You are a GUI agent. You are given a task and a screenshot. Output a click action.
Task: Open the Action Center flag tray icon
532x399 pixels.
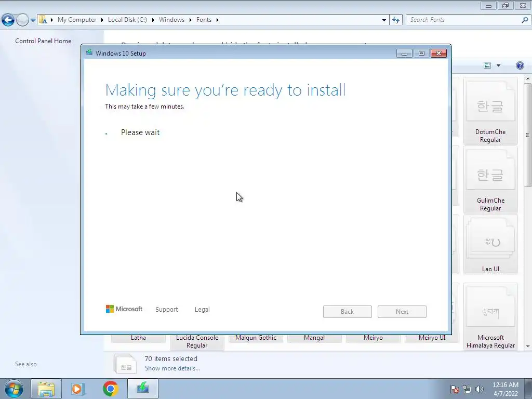455,389
